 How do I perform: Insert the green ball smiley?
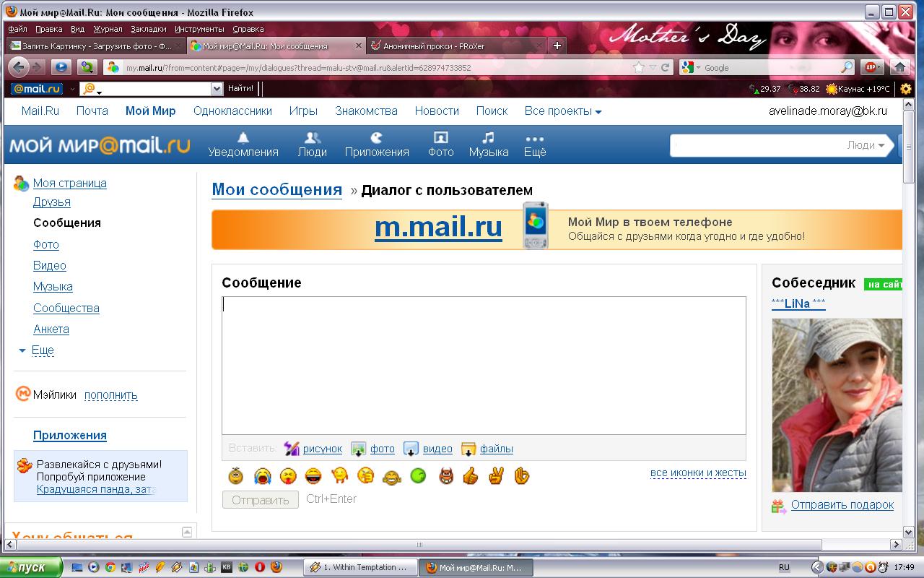point(418,476)
